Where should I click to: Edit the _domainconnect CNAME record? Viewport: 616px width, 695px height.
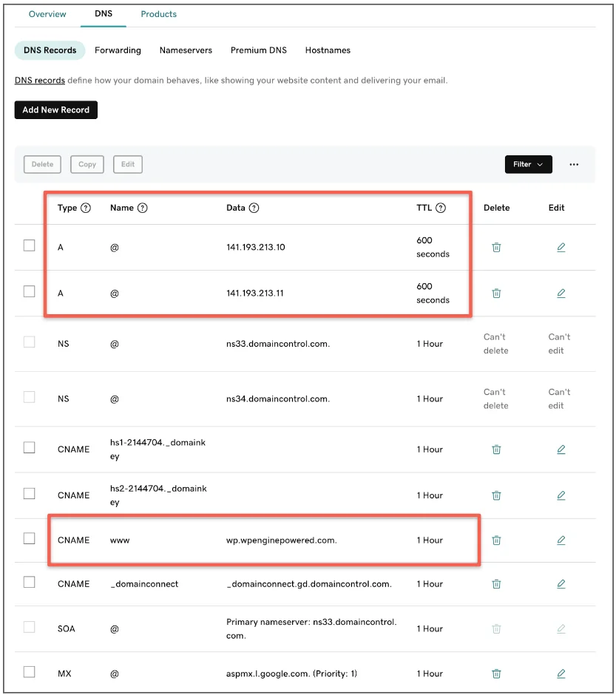click(561, 583)
